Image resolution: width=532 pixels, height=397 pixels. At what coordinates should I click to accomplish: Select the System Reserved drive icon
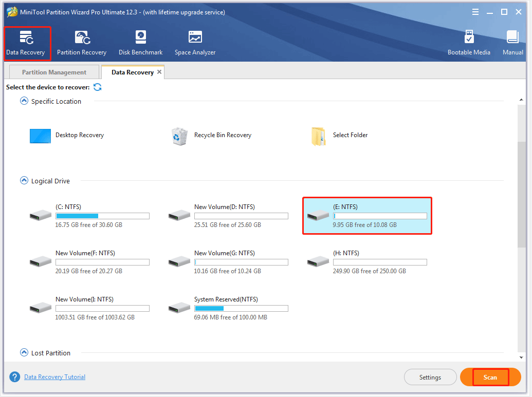point(179,308)
